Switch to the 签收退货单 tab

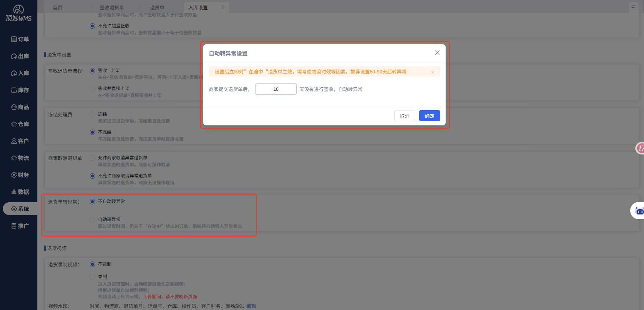[112, 7]
